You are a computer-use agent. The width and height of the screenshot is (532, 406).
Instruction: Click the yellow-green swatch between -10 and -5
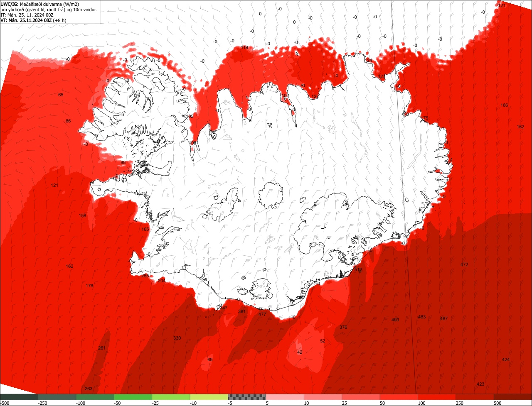[209, 397]
